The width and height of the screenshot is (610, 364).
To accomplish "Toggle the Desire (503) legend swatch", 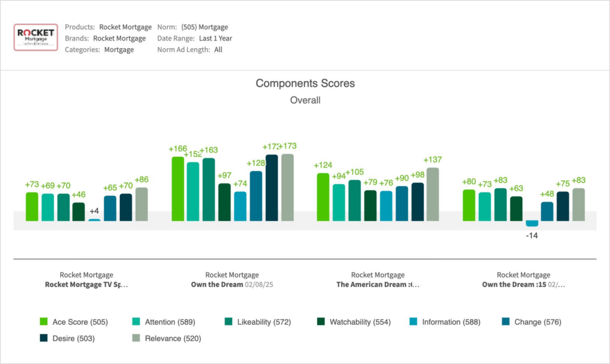I will click(43, 338).
